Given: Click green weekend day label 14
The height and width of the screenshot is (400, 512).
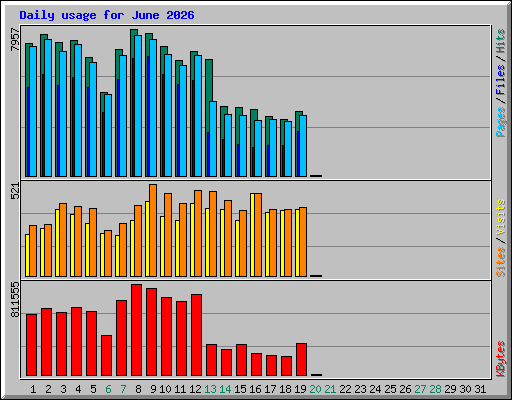Looking at the screenshot, I should coord(225,389).
